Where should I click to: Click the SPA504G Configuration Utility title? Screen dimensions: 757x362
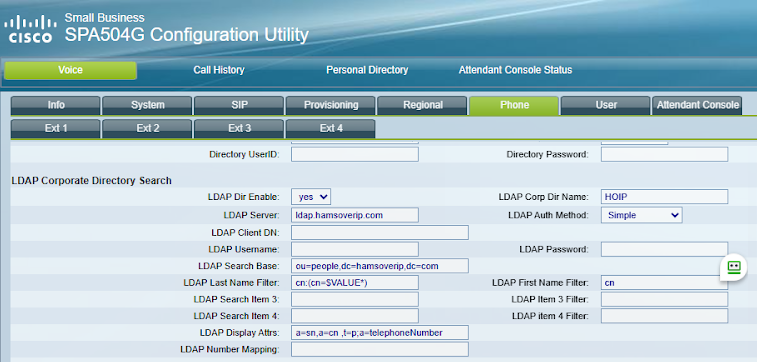(x=186, y=35)
